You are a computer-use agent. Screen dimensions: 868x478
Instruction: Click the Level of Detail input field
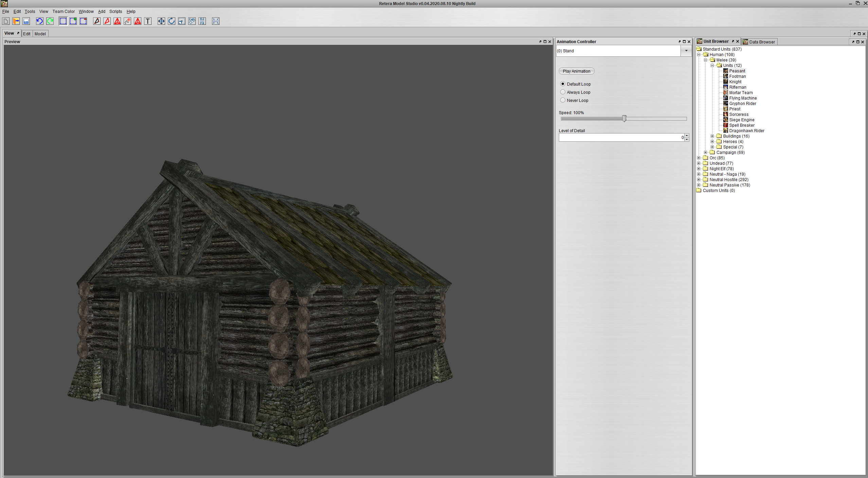pos(621,138)
